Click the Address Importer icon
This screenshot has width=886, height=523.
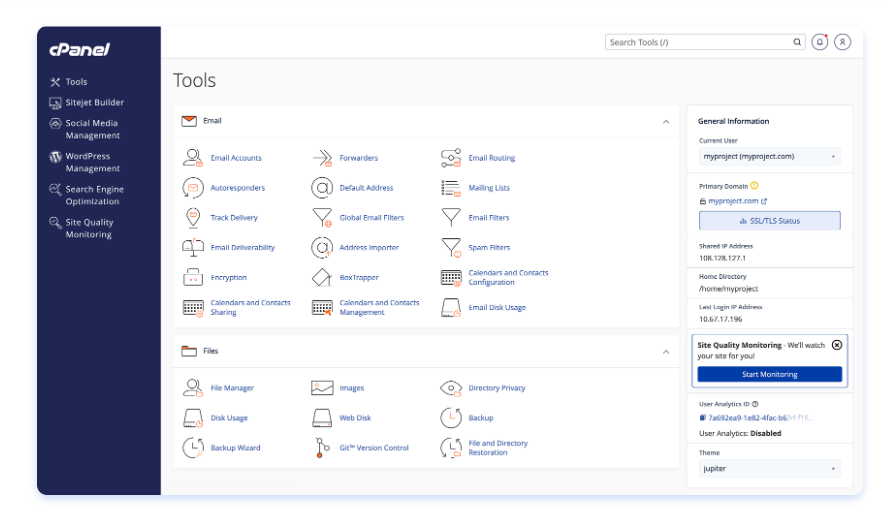click(322, 247)
